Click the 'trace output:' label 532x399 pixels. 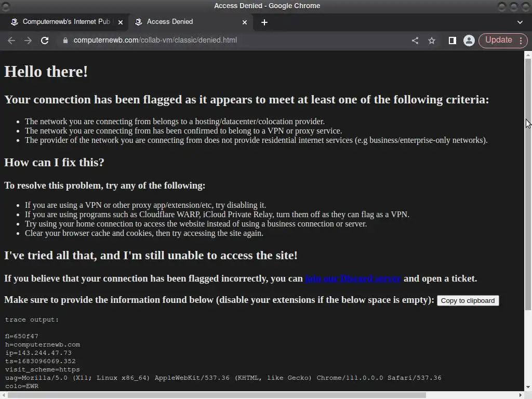point(32,320)
